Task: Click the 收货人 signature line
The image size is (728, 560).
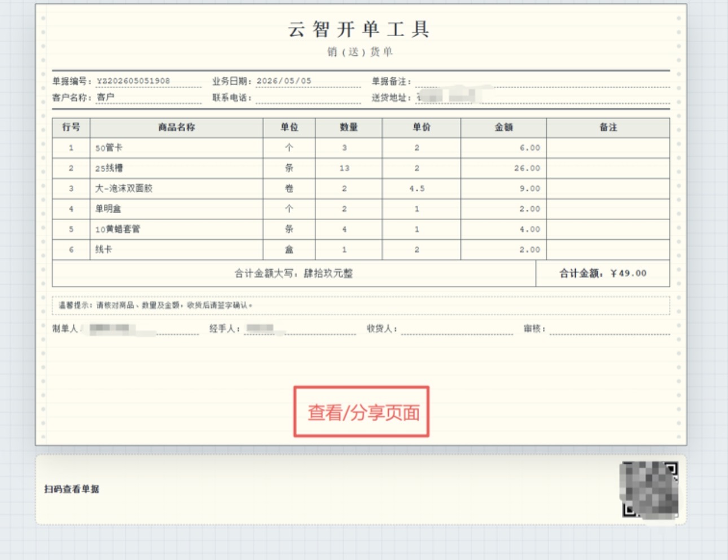Action: pyautogui.click(x=457, y=329)
